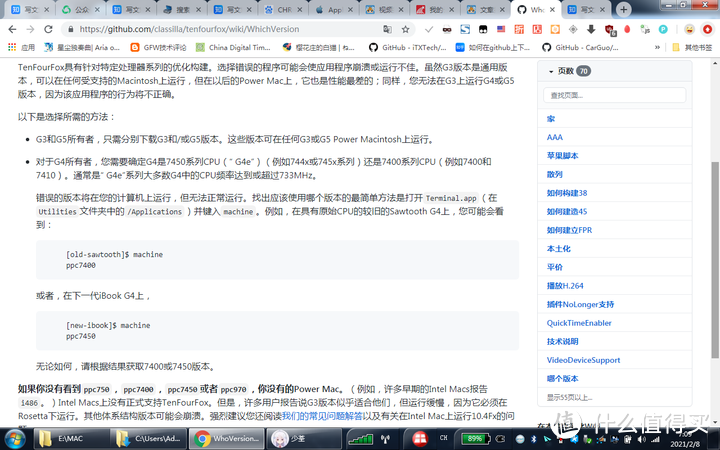The height and width of the screenshot is (450, 720).
Task: Open the 少荃 taskbar application
Action: click(x=304, y=439)
